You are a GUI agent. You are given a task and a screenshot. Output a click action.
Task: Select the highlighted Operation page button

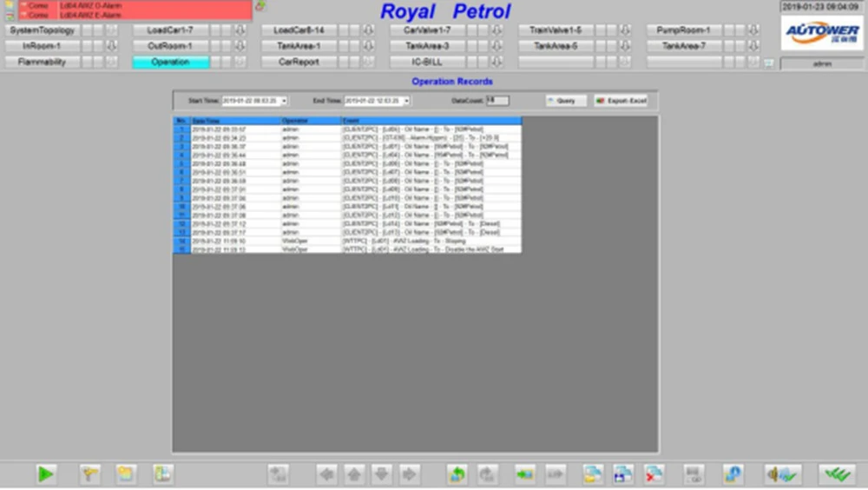(x=170, y=62)
